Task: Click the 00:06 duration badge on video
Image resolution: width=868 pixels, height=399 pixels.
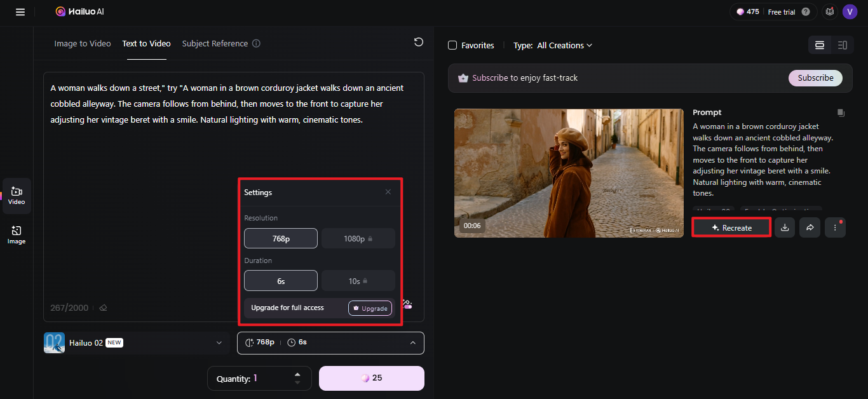Action: [x=472, y=226]
